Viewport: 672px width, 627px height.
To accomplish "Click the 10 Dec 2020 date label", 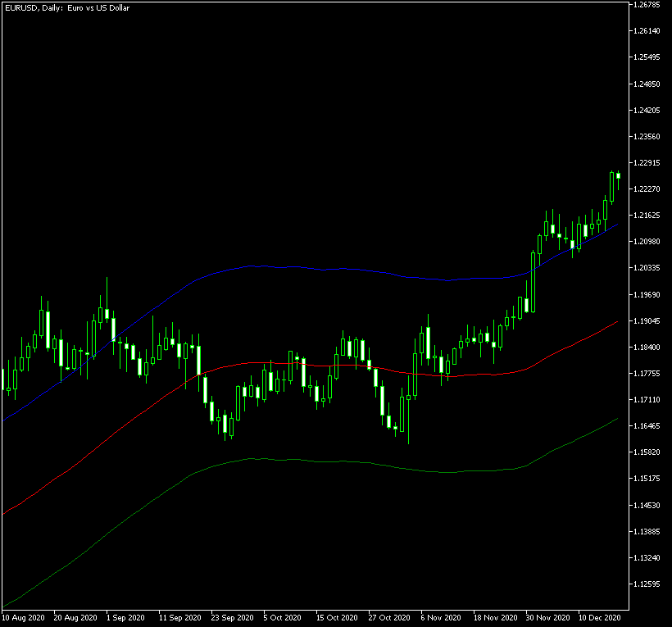I will point(600,617).
